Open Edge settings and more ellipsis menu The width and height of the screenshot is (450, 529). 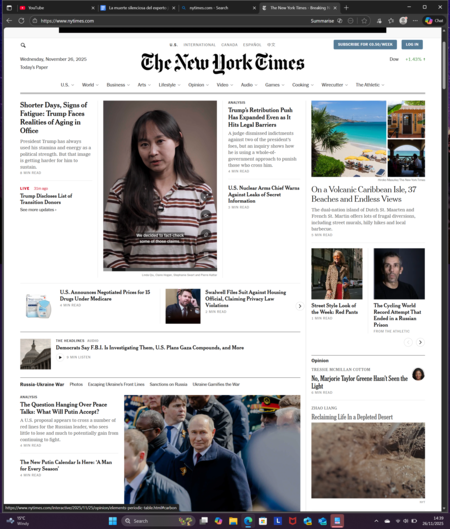[x=415, y=21]
